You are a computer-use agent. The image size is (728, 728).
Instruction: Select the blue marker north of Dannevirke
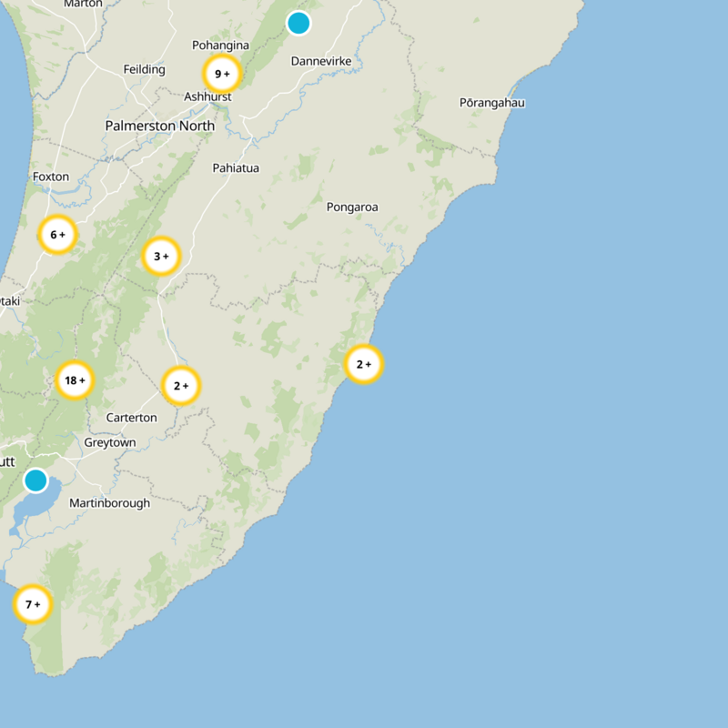click(298, 23)
